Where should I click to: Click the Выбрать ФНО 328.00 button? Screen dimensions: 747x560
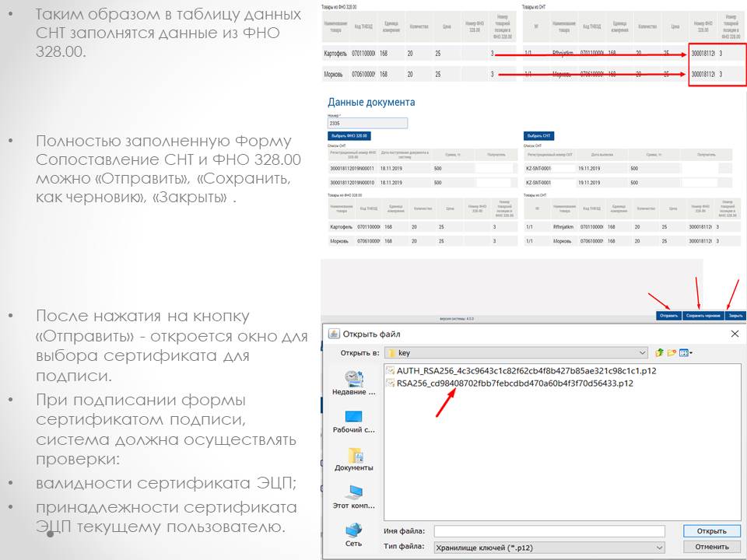click(x=349, y=135)
